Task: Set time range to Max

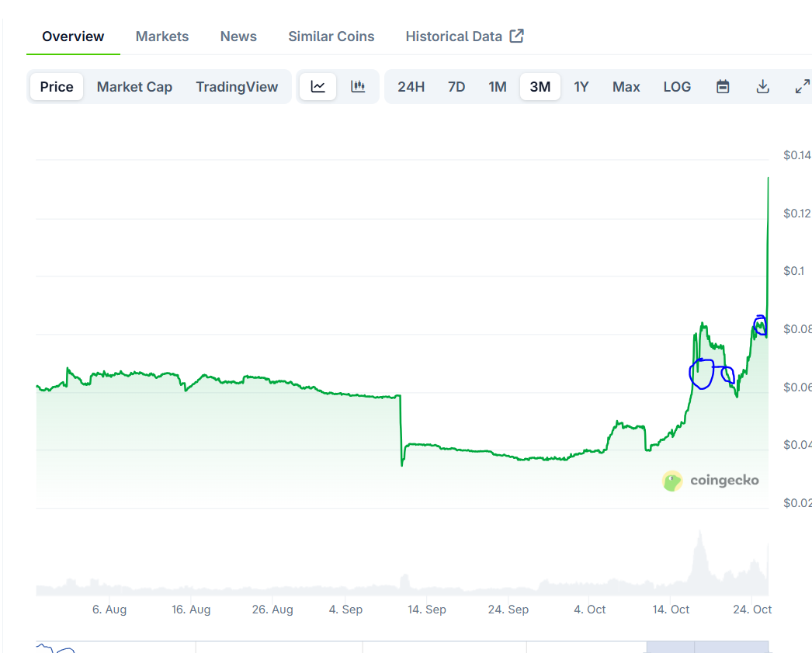Action: click(626, 86)
